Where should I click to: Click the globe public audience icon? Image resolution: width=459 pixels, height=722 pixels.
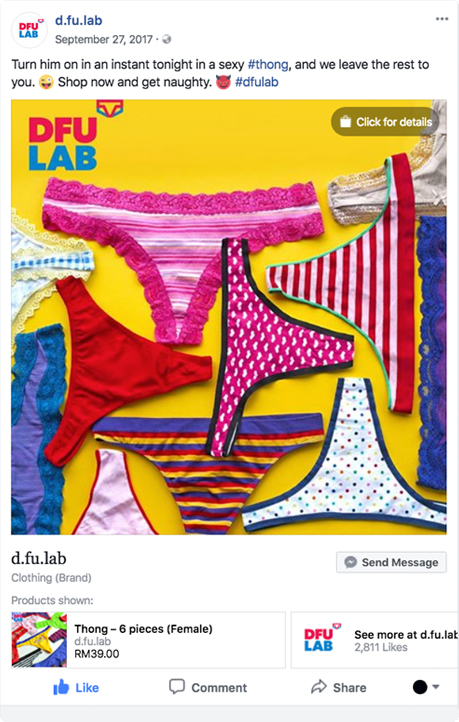[x=167, y=40]
